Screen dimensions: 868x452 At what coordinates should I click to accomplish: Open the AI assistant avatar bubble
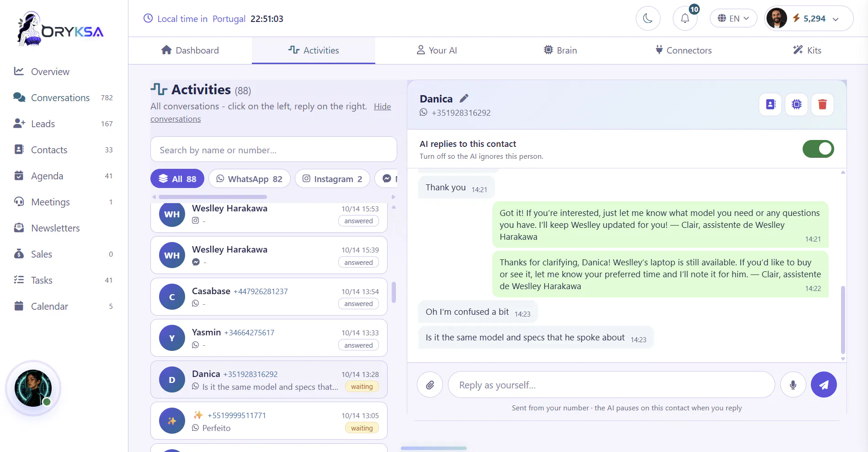33,388
